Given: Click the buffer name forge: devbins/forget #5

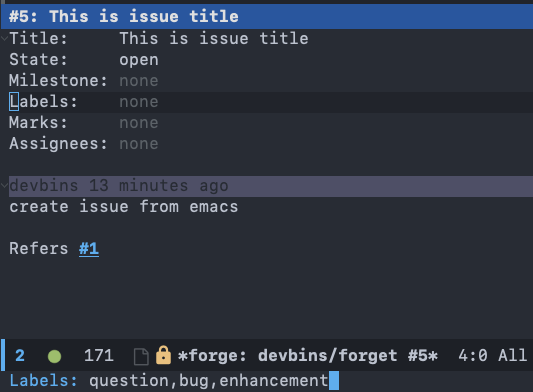Looking at the screenshot, I should click(308, 356).
